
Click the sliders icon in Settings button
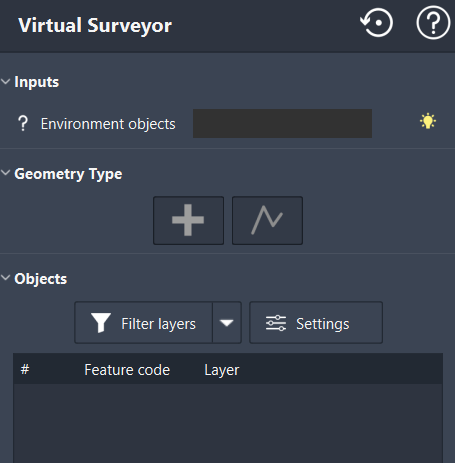coord(276,323)
